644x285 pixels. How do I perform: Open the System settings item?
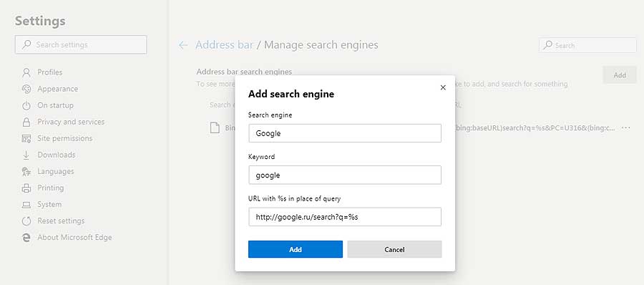point(49,204)
